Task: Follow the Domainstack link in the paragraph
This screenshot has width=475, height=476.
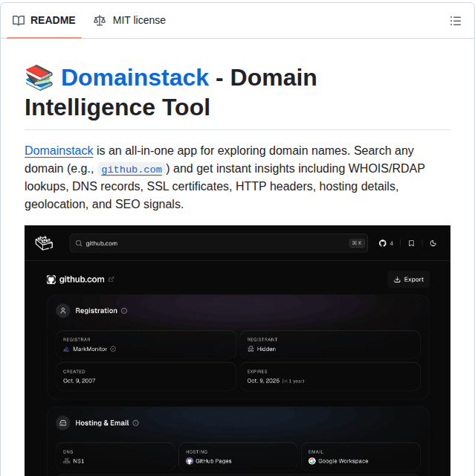Action: (x=59, y=150)
